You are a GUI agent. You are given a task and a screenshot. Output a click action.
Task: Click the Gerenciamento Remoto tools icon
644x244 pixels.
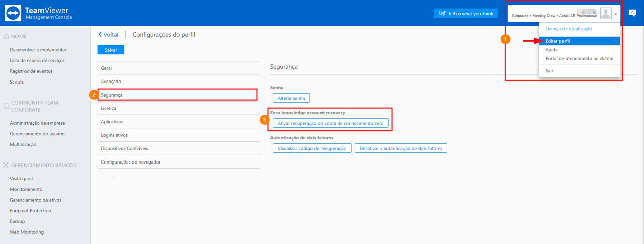pyautogui.click(x=6, y=165)
